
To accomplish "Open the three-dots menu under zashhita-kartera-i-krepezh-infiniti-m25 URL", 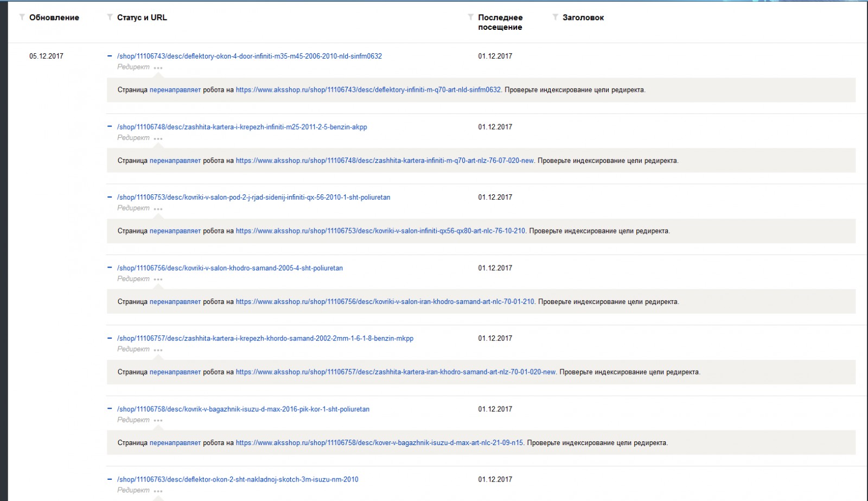I will pos(158,138).
